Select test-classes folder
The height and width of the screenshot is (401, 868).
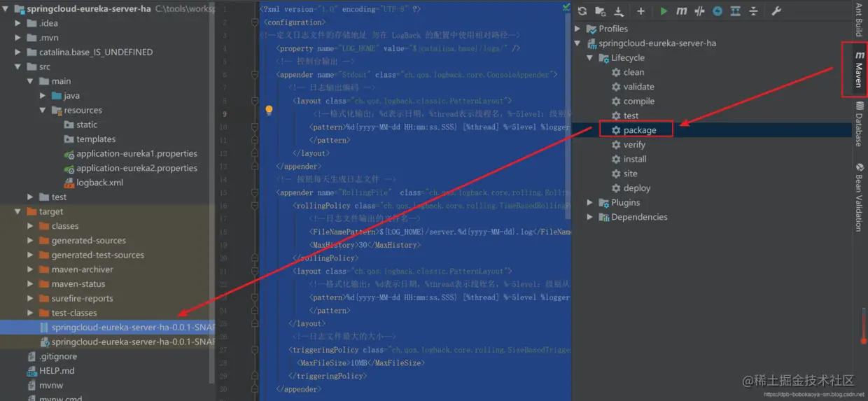(69, 313)
